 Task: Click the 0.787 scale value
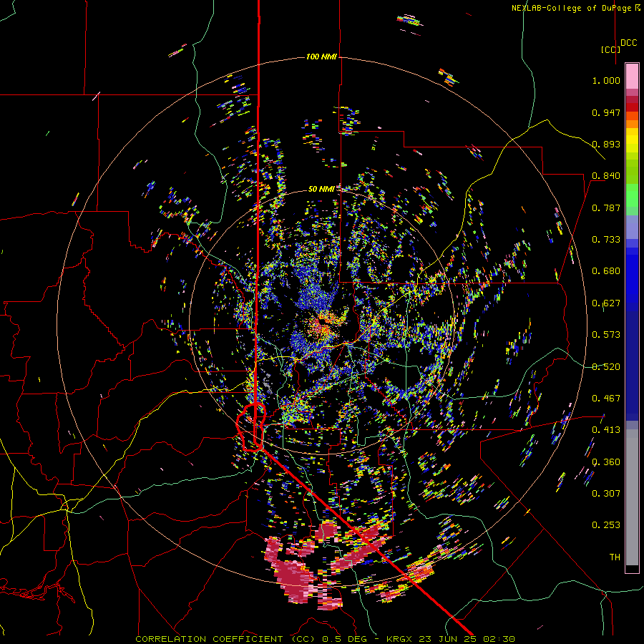[606, 208]
